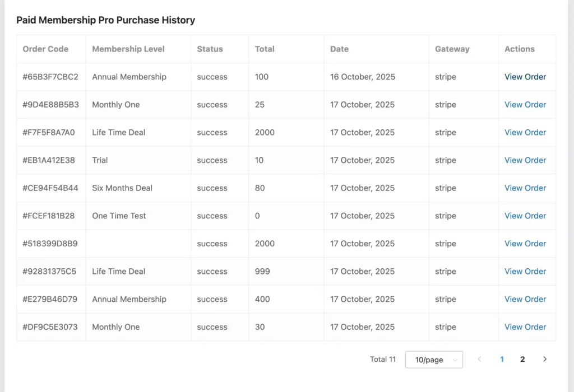Click the Order Code column header
The width and height of the screenshot is (574, 392).
(45, 49)
